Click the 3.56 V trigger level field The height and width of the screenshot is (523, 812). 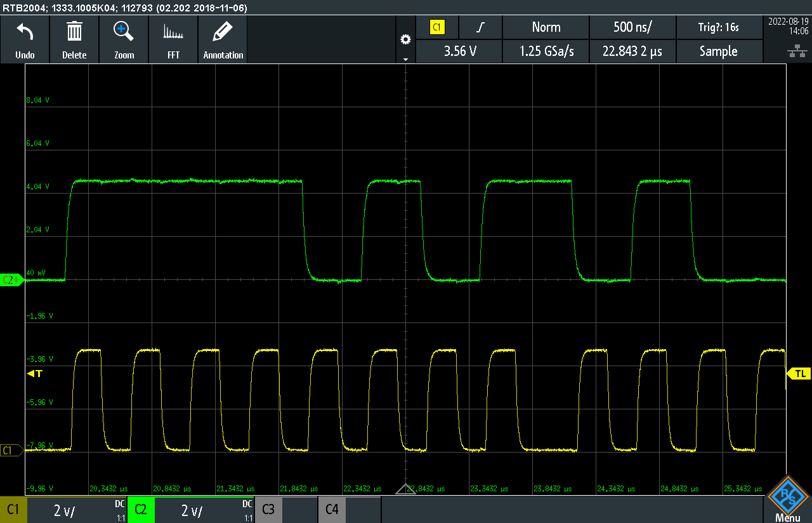click(x=459, y=51)
